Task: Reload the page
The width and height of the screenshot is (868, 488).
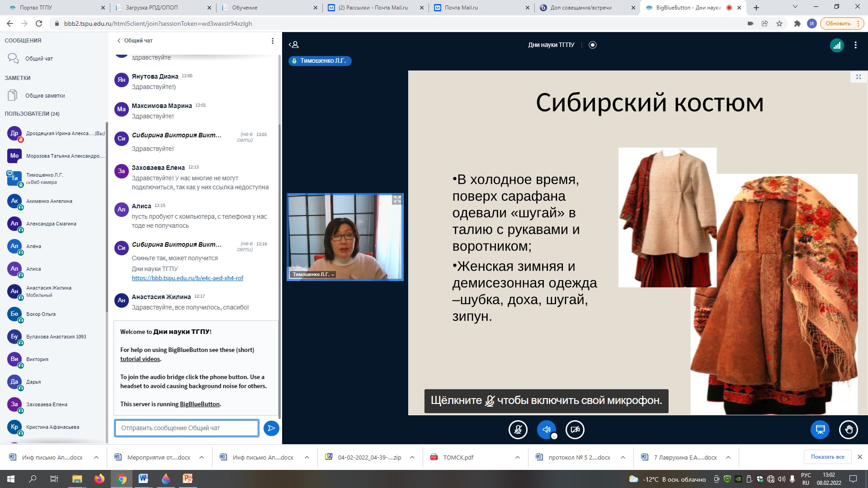Action: pyautogui.click(x=39, y=23)
